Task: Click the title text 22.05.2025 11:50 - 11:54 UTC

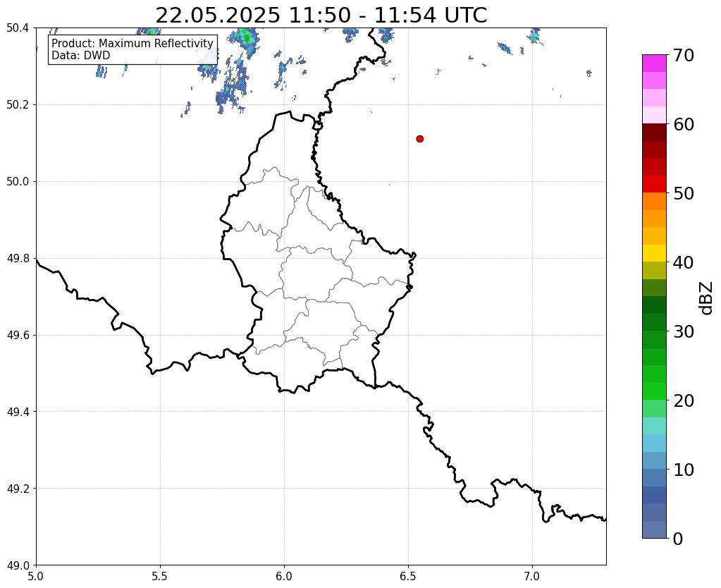Action: [321, 16]
